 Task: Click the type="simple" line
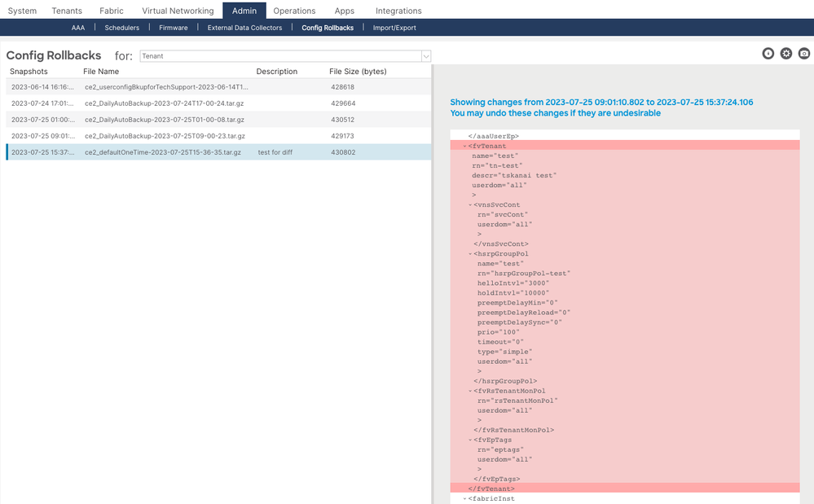tap(504, 352)
